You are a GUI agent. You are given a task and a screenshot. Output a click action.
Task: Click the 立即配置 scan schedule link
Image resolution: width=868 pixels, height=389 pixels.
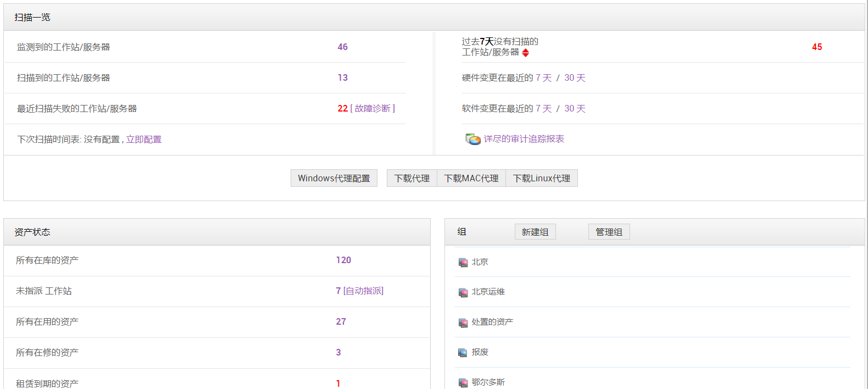tap(144, 140)
